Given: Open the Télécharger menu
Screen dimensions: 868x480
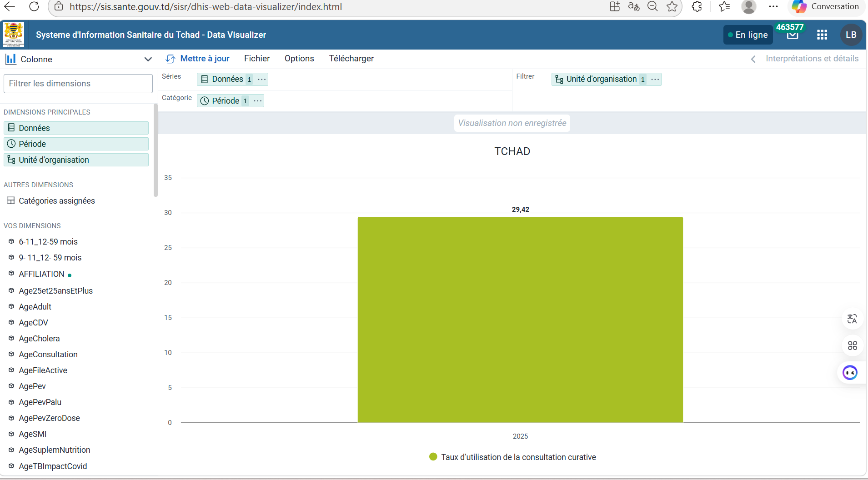Looking at the screenshot, I should tap(351, 59).
